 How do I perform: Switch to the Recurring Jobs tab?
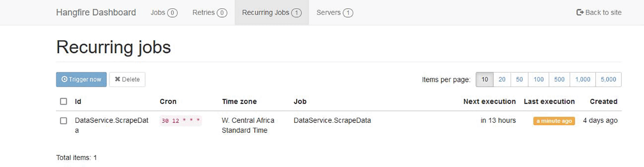(272, 12)
